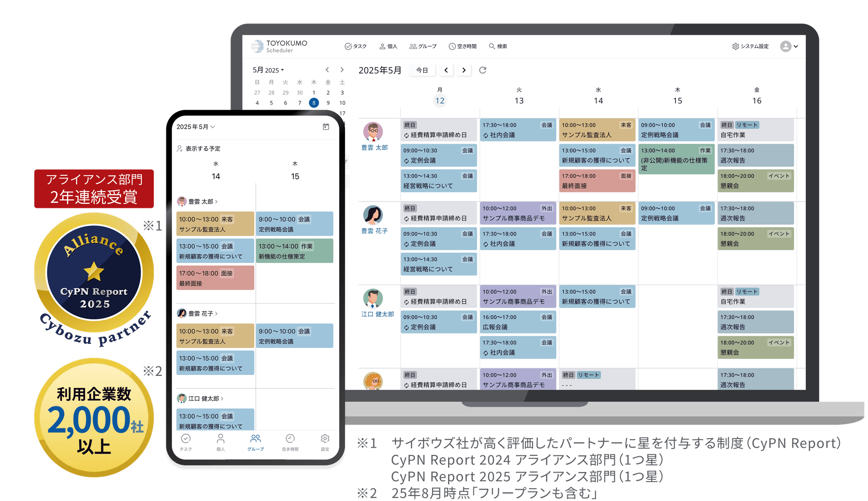868x501 pixels.
Task: Click the 検索 magnifier icon
Action: (x=492, y=46)
